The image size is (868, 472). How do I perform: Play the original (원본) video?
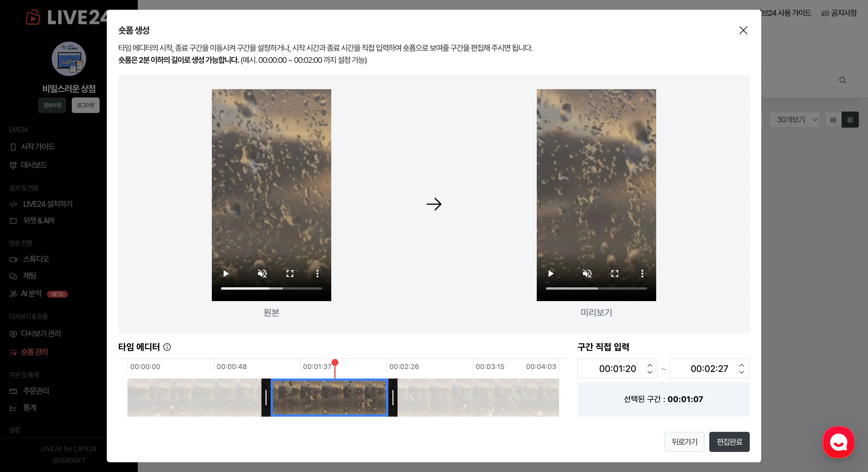(226, 273)
